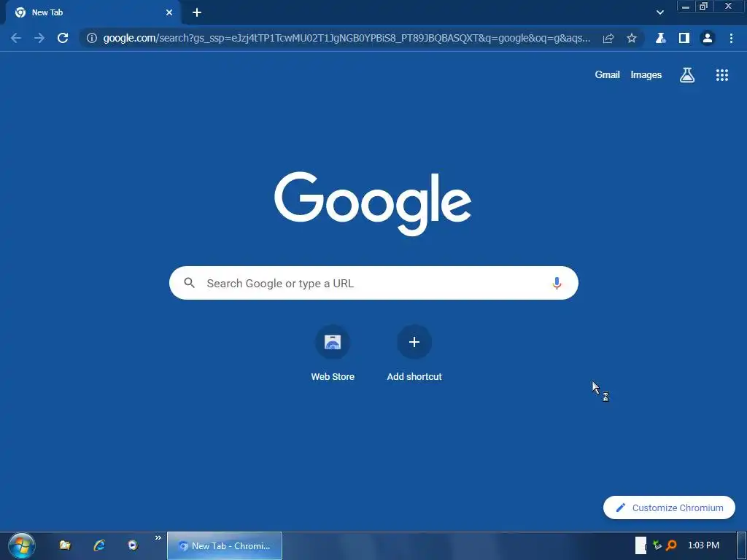747x560 pixels.
Task: Restore down the Chromium window
Action: point(704,7)
